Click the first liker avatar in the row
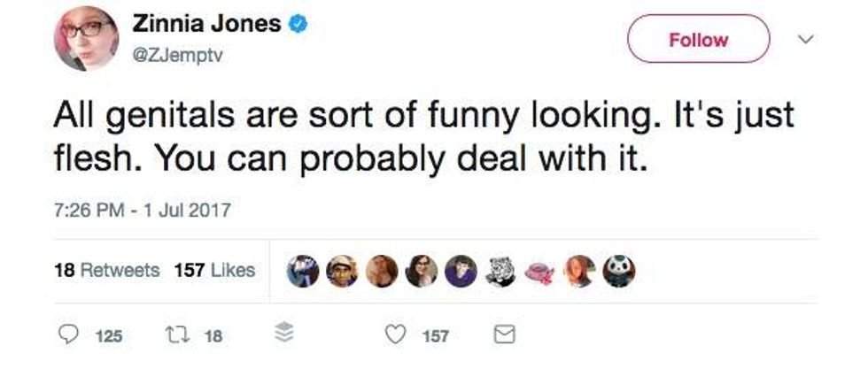Screen dimensions: 868x384 (304, 271)
